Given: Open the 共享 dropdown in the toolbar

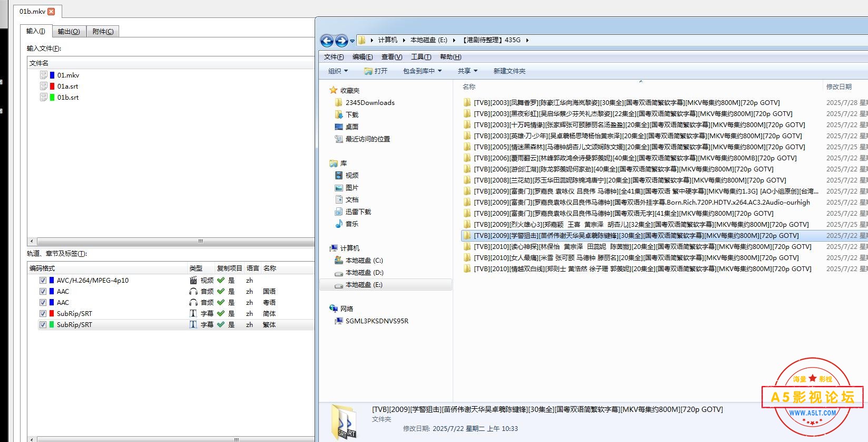Looking at the screenshot, I should [x=467, y=71].
